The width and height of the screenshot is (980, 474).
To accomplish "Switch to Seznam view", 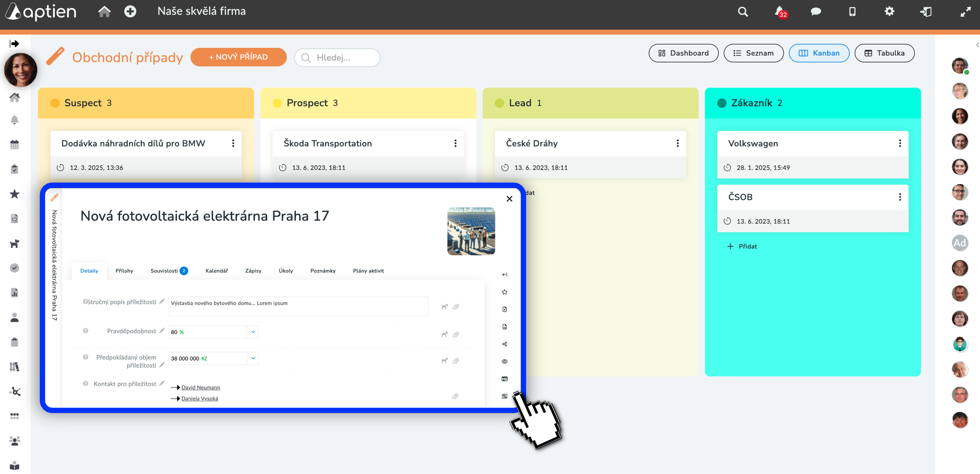I will pyautogui.click(x=753, y=53).
